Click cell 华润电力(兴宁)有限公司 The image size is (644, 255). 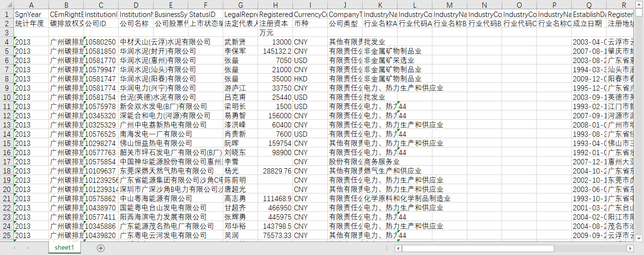click(x=158, y=88)
